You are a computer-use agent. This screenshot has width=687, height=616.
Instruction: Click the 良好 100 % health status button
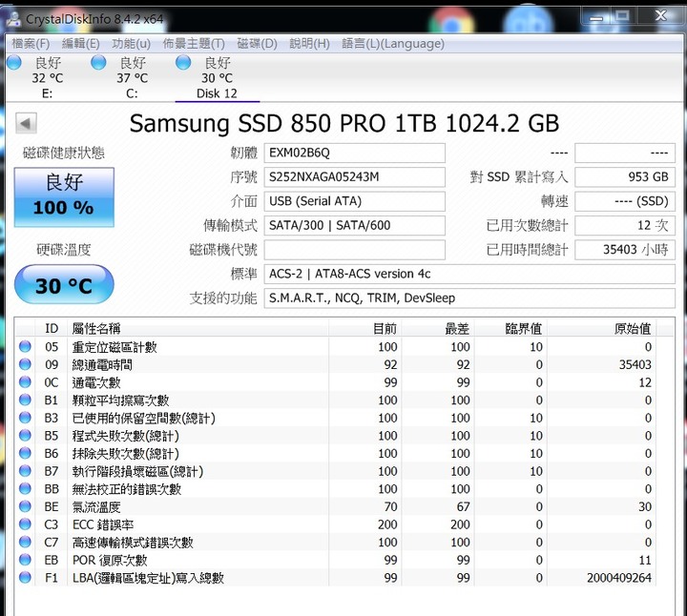tap(64, 197)
